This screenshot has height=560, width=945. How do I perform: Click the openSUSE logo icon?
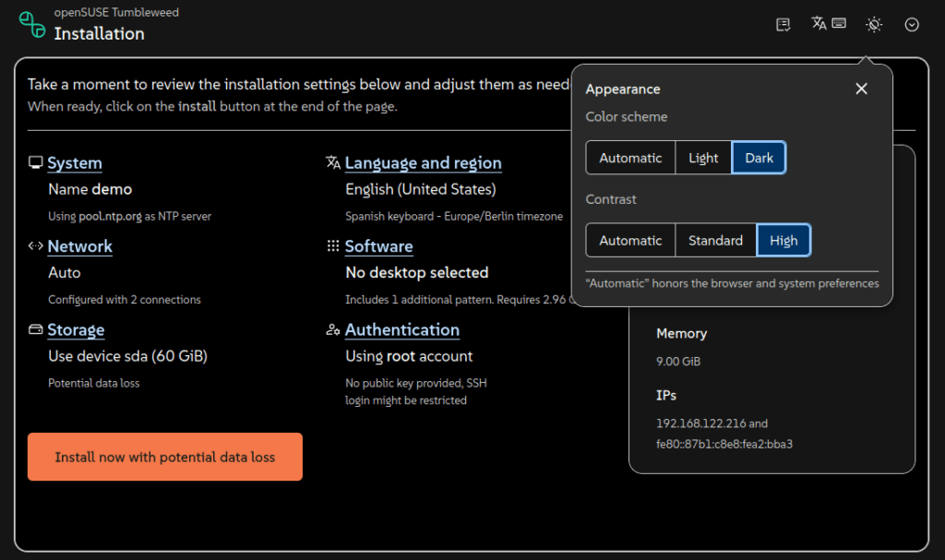(32, 25)
